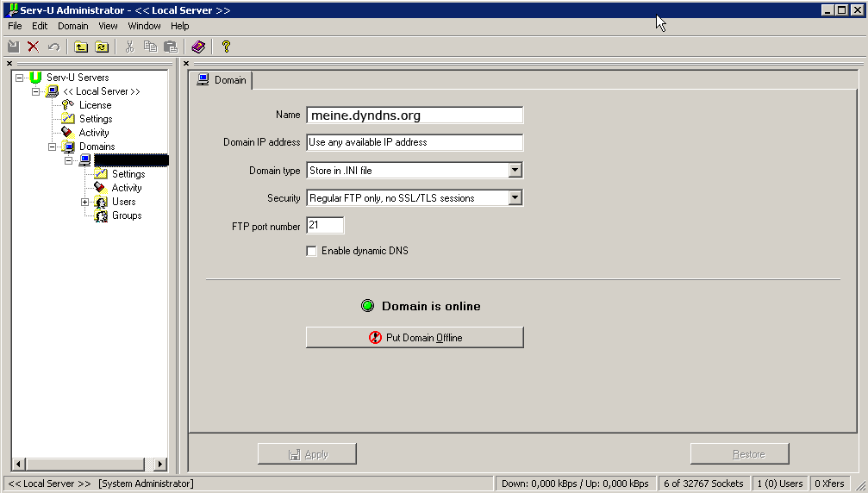
Task: Click the Restore button
Action: pos(740,454)
